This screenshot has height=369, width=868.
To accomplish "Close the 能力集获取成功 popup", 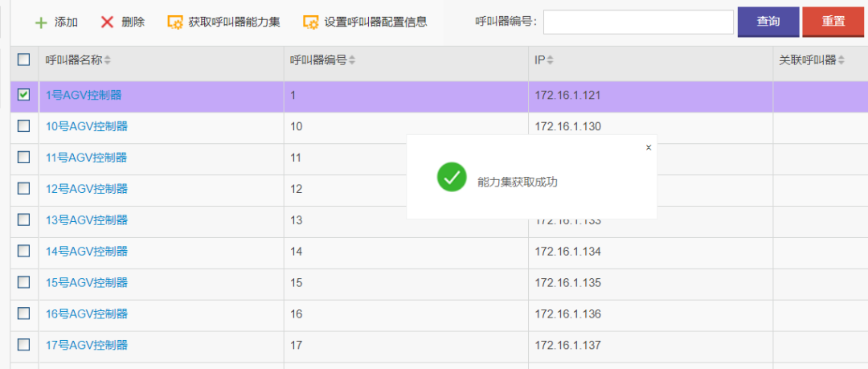I will [x=649, y=147].
